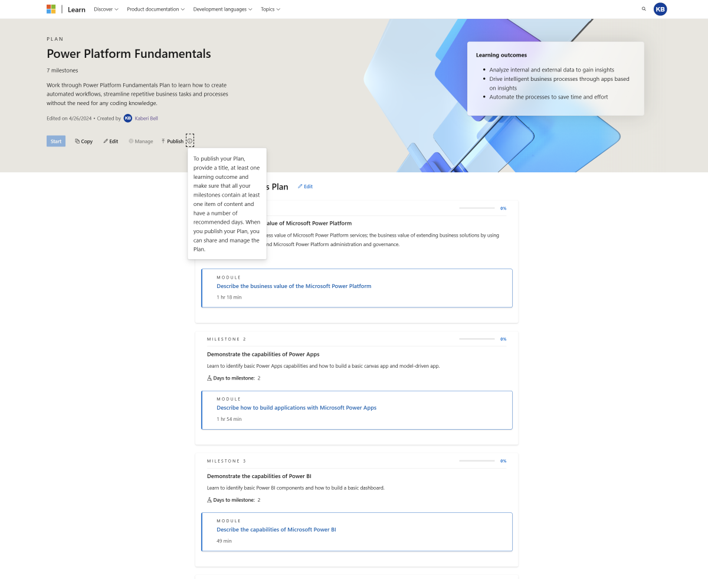The height and width of the screenshot is (579, 708).
Task: Open the search magnifier icon
Action: tap(644, 9)
